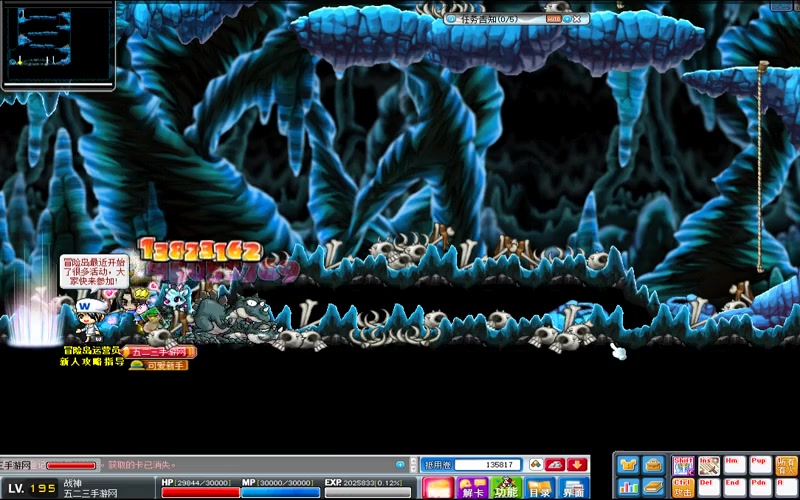The width and height of the screenshot is (800, 500).
Task: Open the skill book icon
Action: pos(653,488)
